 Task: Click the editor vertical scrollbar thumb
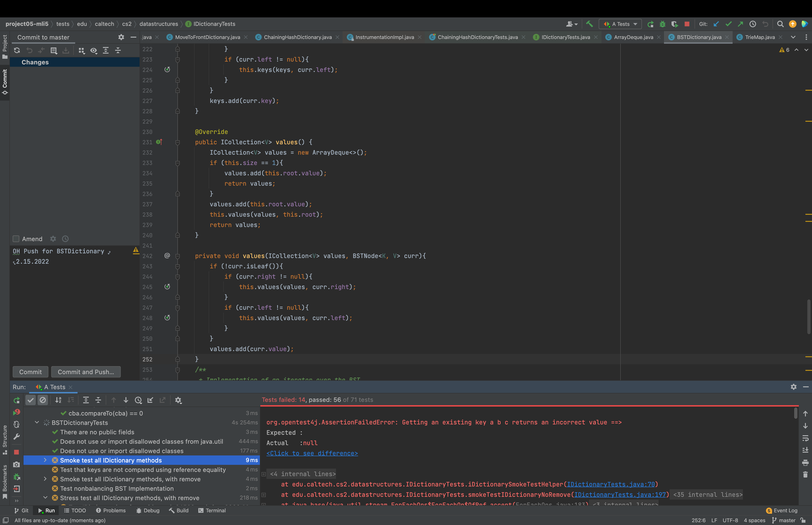coord(808,317)
